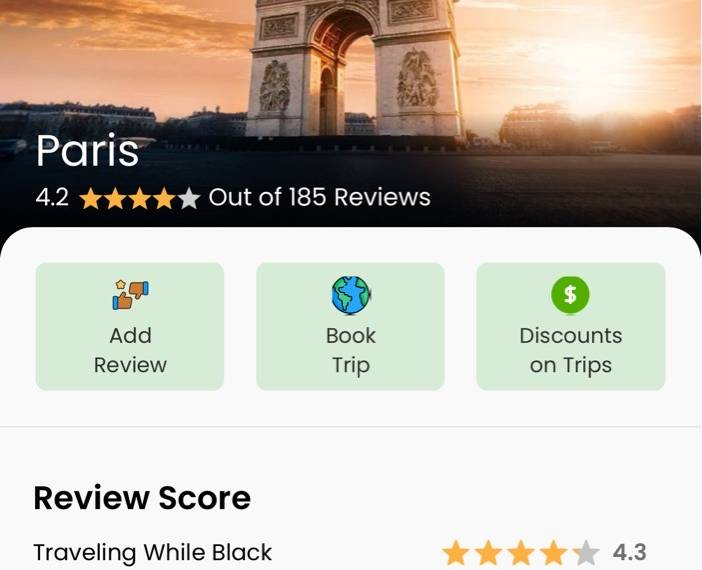
Task: Select the Traveling While Black category
Action: 153,553
